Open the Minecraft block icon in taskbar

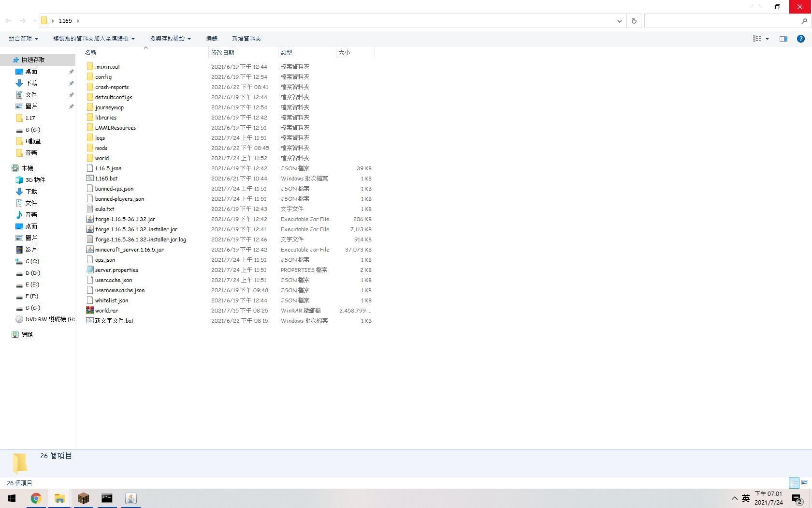83,498
